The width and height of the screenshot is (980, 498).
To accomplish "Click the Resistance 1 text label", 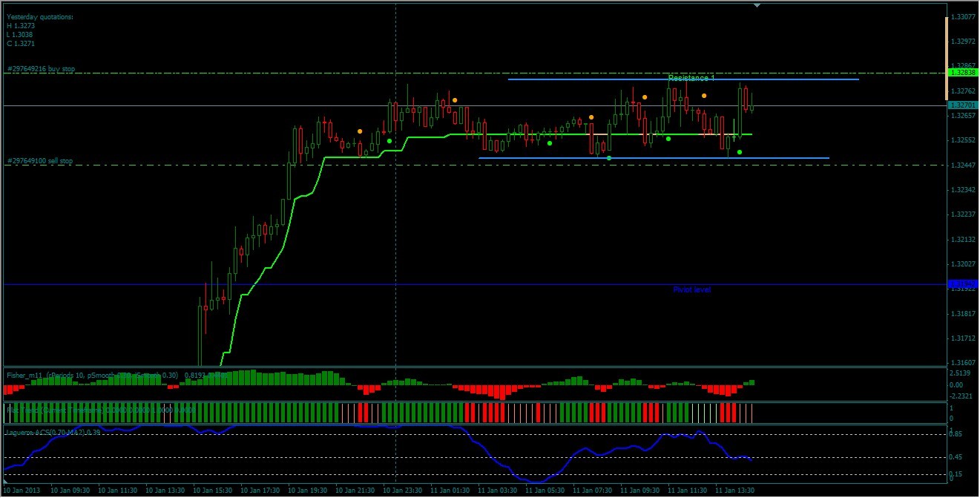I will pos(691,78).
